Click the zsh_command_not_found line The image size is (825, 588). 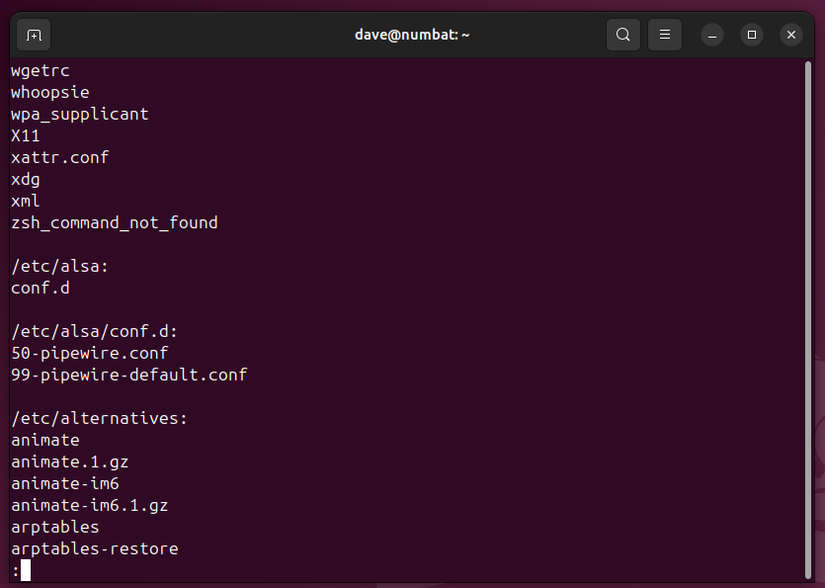tap(114, 222)
